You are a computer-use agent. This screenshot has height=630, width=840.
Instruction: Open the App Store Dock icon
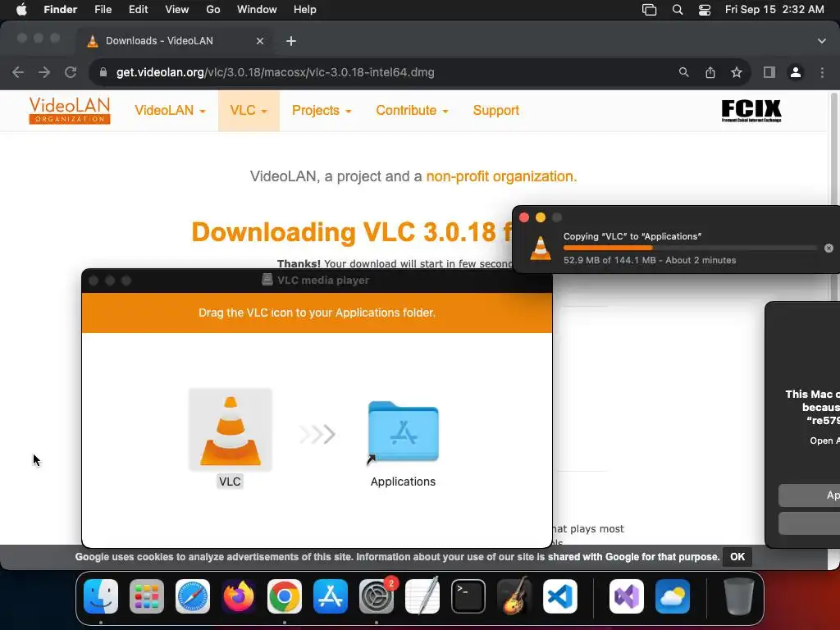[331, 596]
